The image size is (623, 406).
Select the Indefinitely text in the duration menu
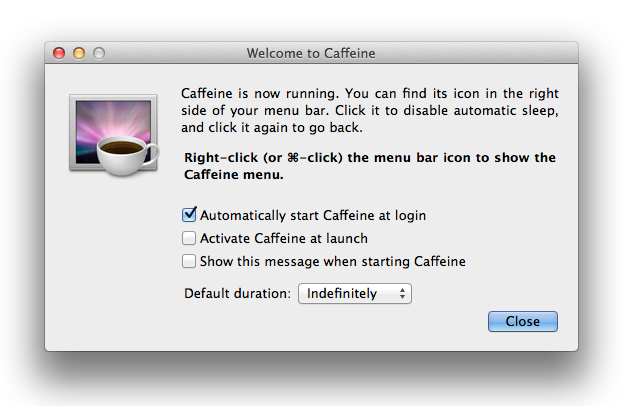[x=342, y=294]
